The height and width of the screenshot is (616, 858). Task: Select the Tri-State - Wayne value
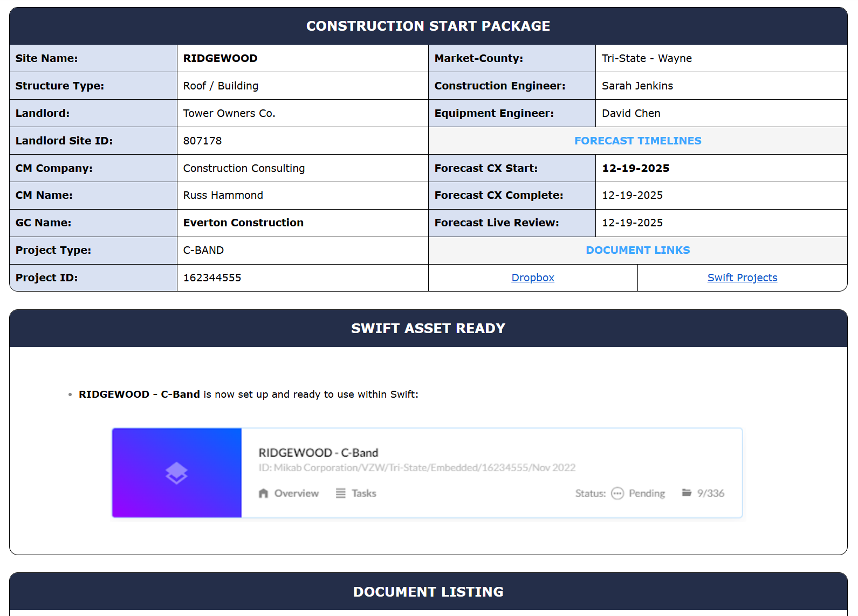coord(647,58)
